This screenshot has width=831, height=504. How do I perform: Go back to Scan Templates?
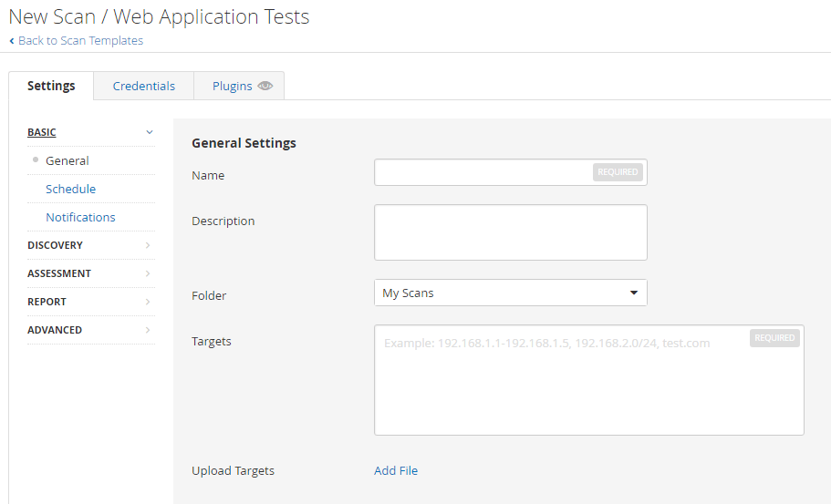(x=80, y=40)
